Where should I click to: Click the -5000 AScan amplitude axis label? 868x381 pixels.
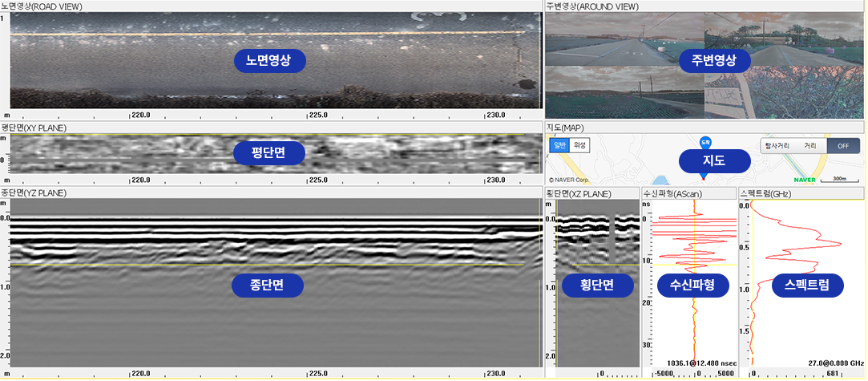click(664, 373)
